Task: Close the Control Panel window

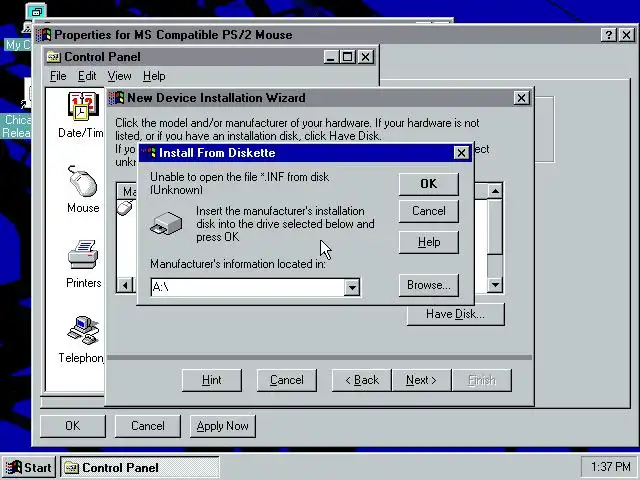Action: point(366,57)
